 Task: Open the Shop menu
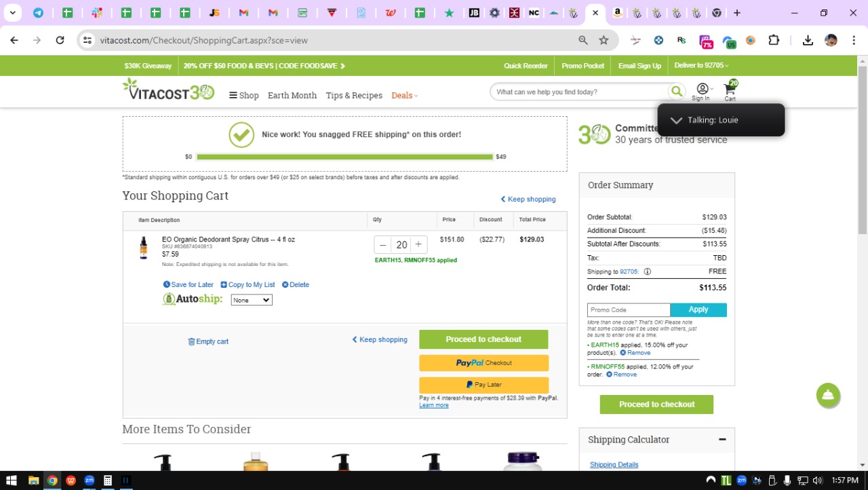tap(244, 96)
